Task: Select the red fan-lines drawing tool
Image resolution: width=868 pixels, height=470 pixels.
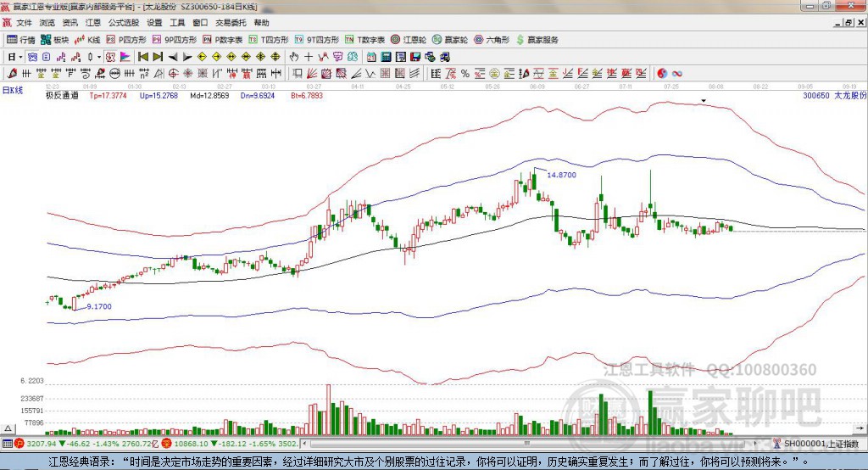Action: [312, 73]
